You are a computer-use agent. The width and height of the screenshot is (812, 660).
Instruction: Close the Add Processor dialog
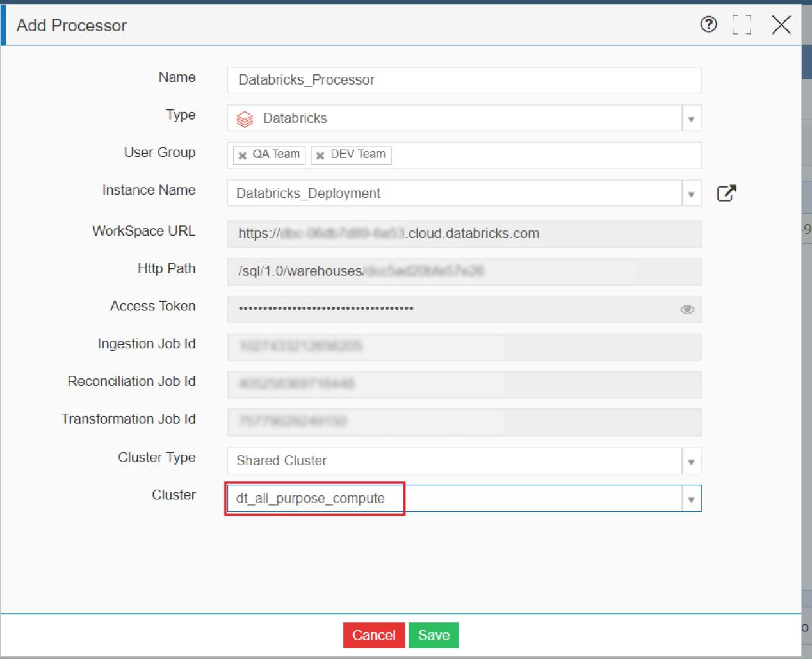click(x=781, y=25)
